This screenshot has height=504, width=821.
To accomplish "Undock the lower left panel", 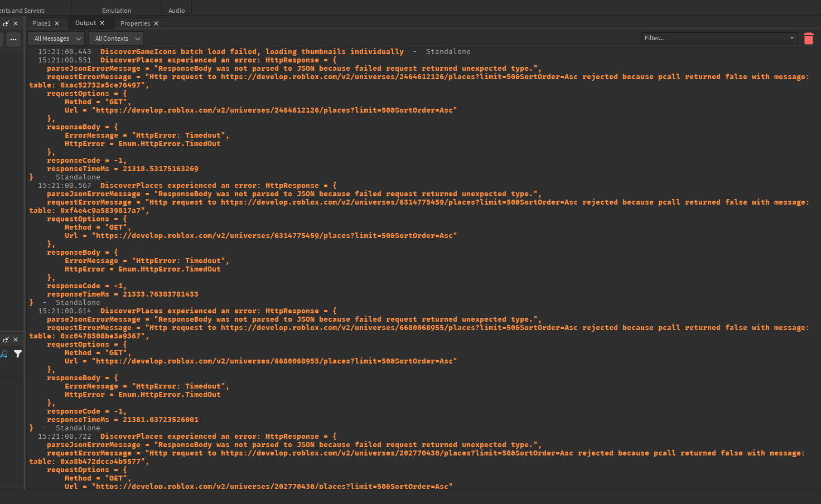I will coord(6,340).
